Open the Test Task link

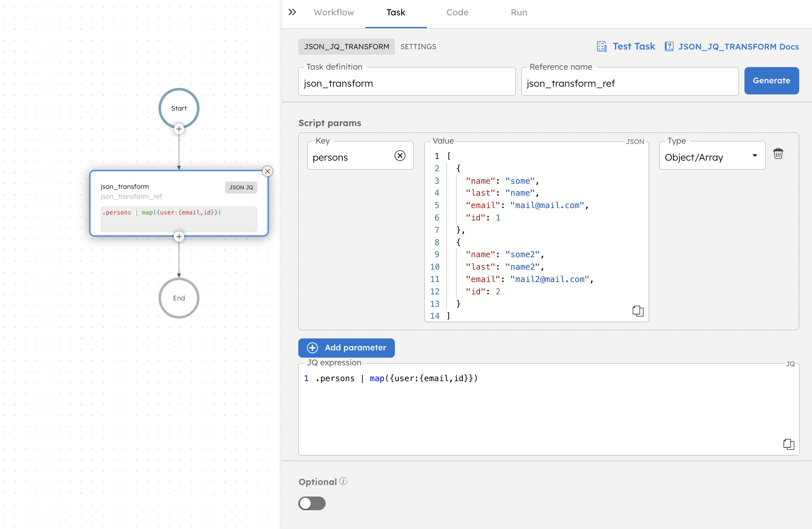pos(634,47)
